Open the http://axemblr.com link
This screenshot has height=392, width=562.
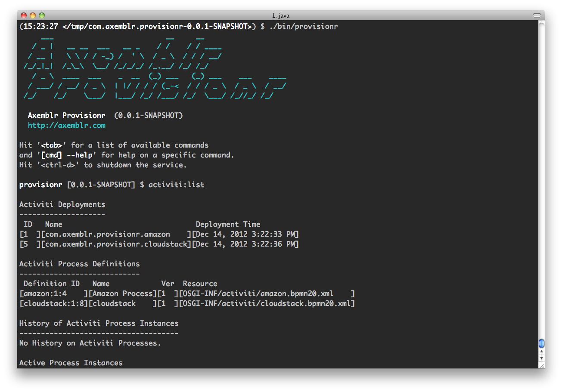[x=67, y=126]
